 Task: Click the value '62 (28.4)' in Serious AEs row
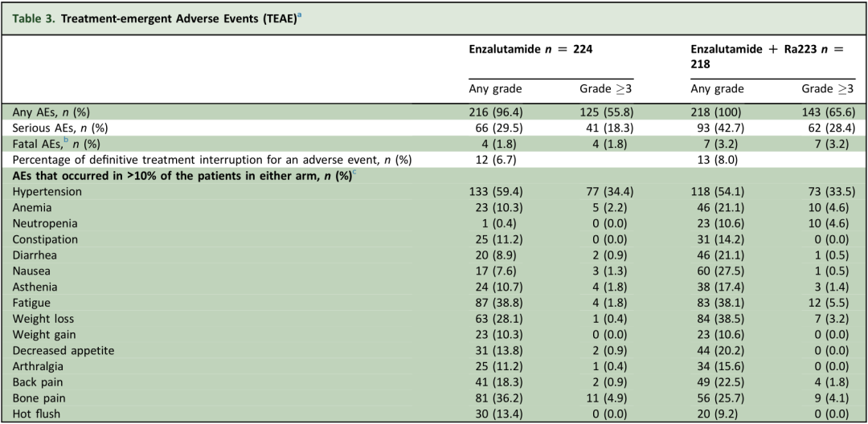(x=832, y=128)
